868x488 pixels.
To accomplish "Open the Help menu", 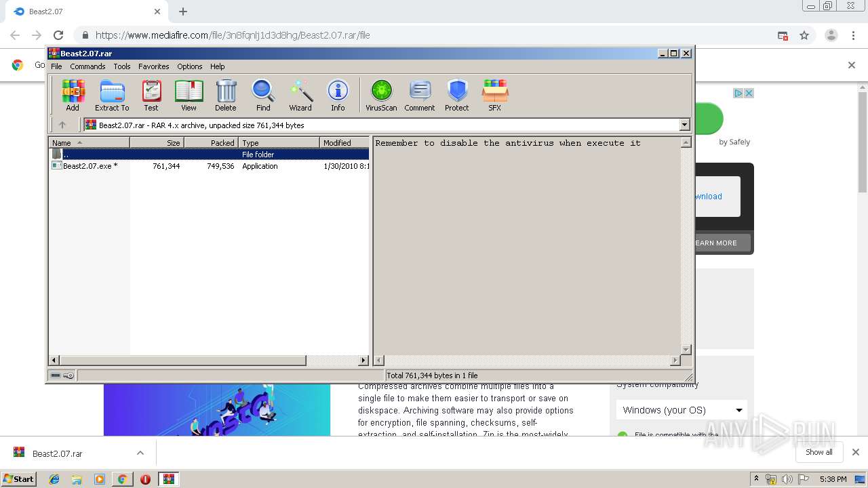I will click(218, 66).
